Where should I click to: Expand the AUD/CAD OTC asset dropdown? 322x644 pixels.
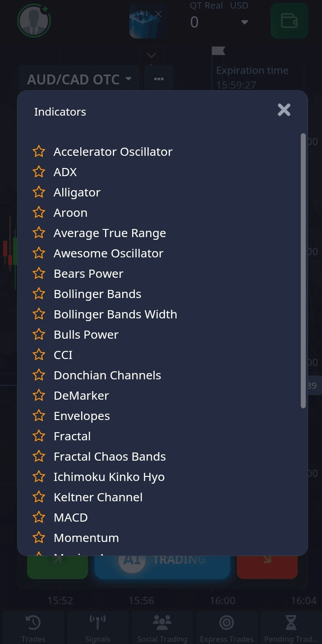point(80,79)
